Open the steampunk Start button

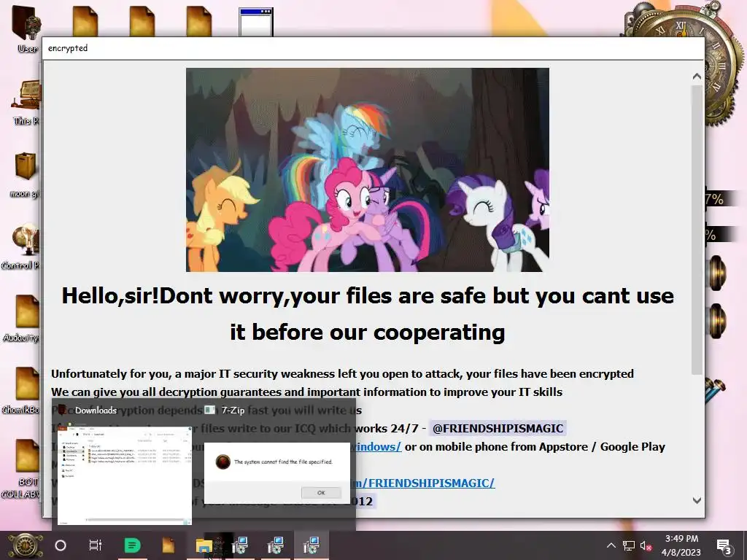pyautogui.click(x=25, y=545)
